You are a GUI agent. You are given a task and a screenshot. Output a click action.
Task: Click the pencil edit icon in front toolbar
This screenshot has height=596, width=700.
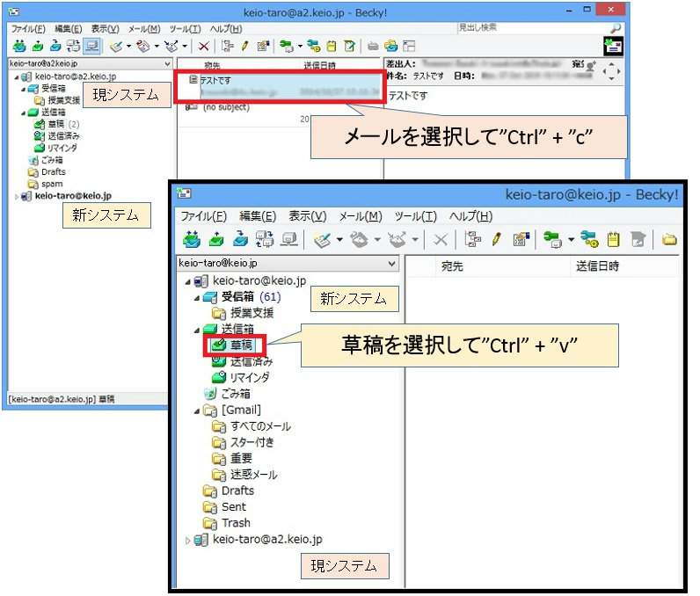(x=496, y=239)
